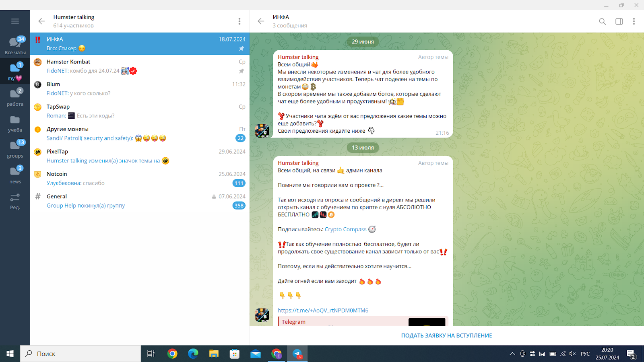
Task: Open the учеба chat folder
Action: click(15, 123)
